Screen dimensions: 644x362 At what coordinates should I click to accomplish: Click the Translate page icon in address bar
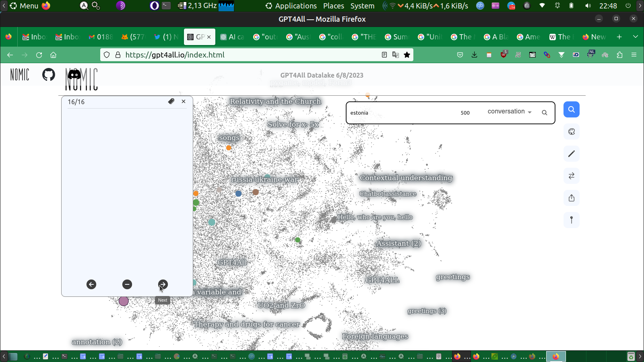[x=396, y=55]
